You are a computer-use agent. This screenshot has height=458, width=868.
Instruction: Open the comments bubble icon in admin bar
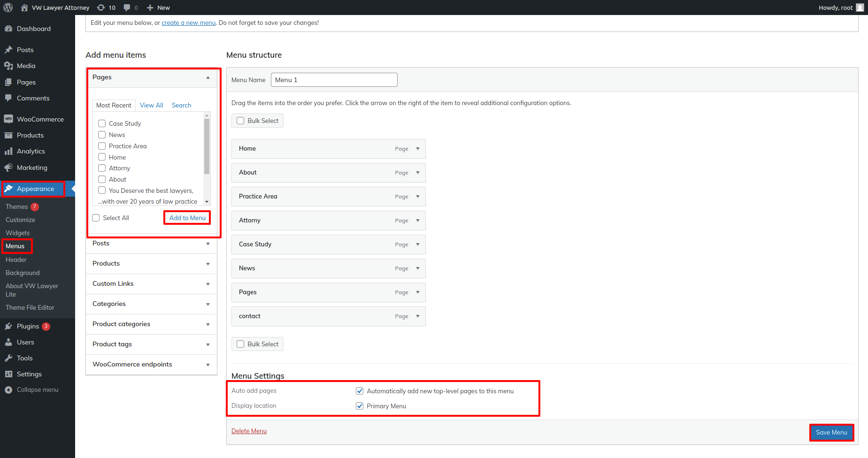click(x=127, y=8)
